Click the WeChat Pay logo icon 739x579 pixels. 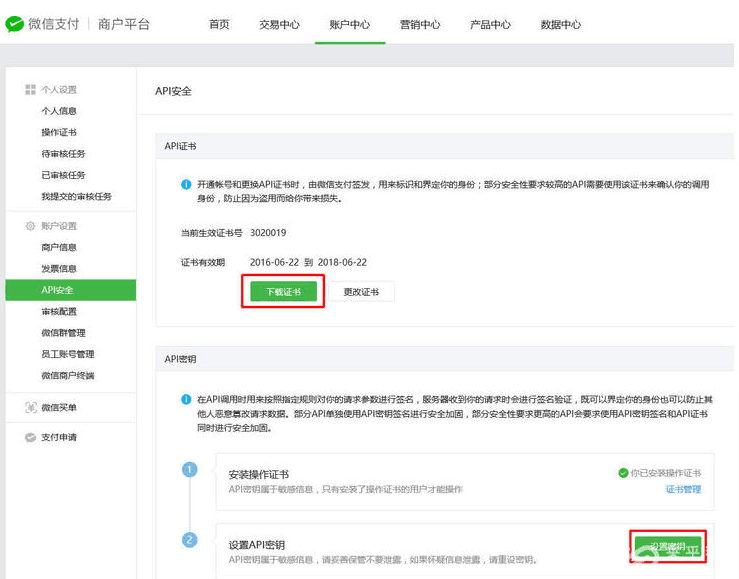point(17,24)
